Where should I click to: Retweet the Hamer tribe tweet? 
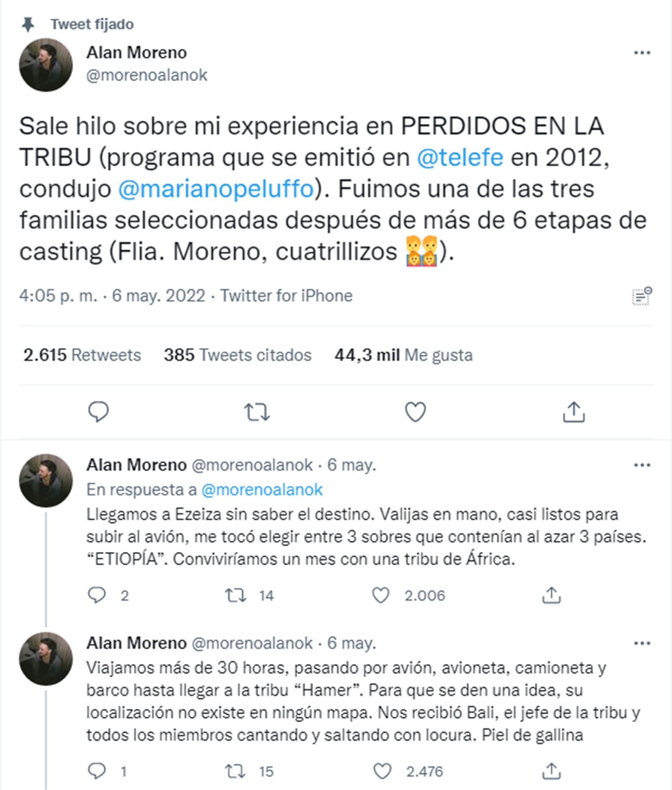(x=236, y=772)
